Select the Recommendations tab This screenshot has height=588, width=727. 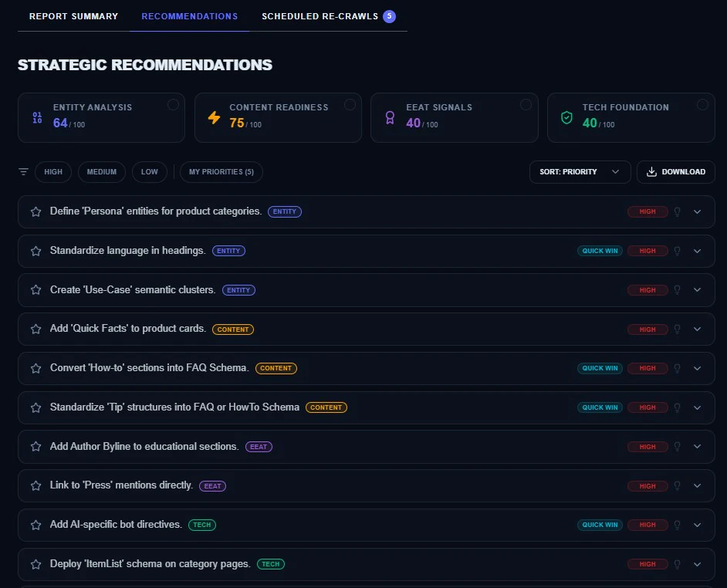tap(190, 16)
